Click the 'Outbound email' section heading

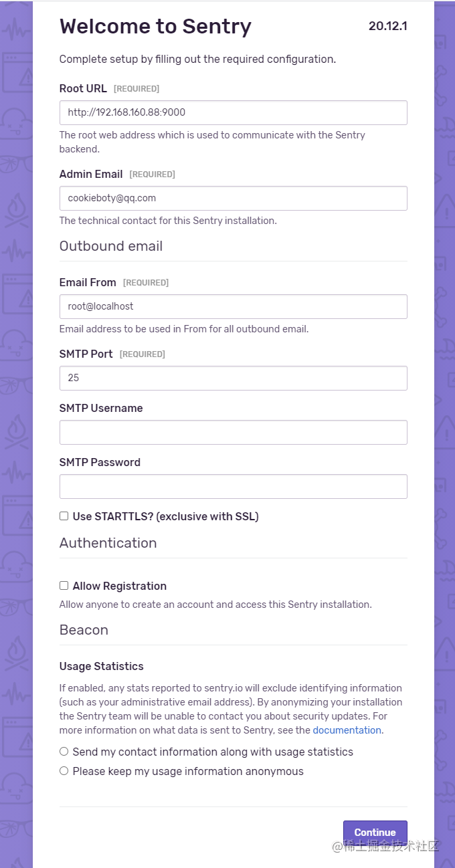tap(111, 246)
